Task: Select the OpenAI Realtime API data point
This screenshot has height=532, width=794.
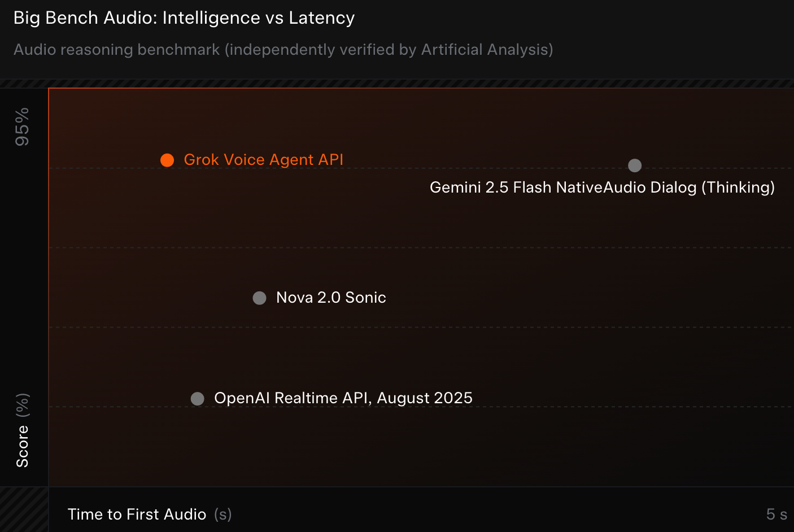Action: 198,399
